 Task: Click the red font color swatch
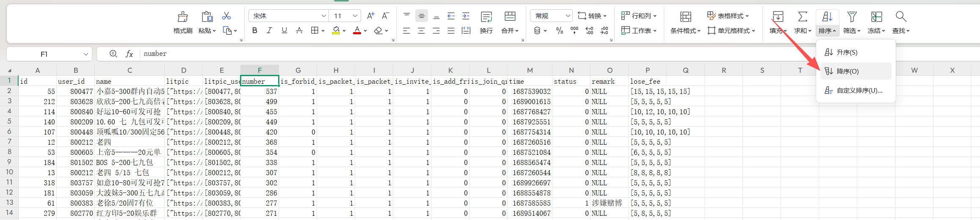coord(357,30)
